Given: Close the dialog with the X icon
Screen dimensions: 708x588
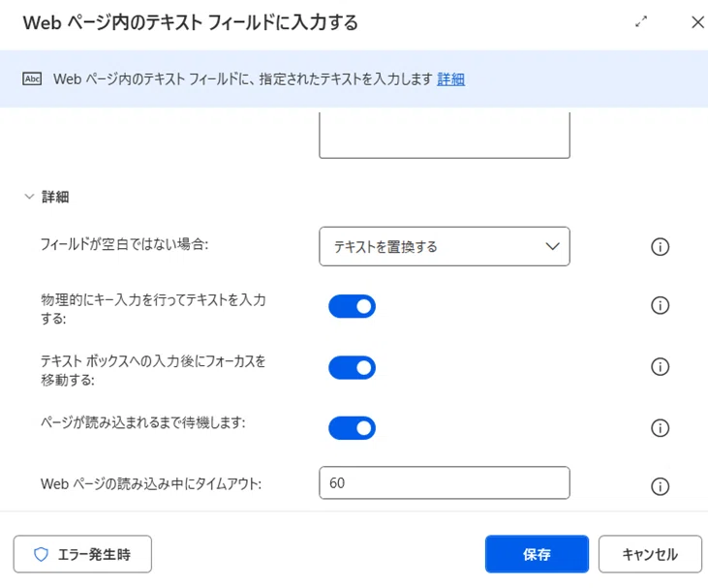Looking at the screenshot, I should [698, 21].
